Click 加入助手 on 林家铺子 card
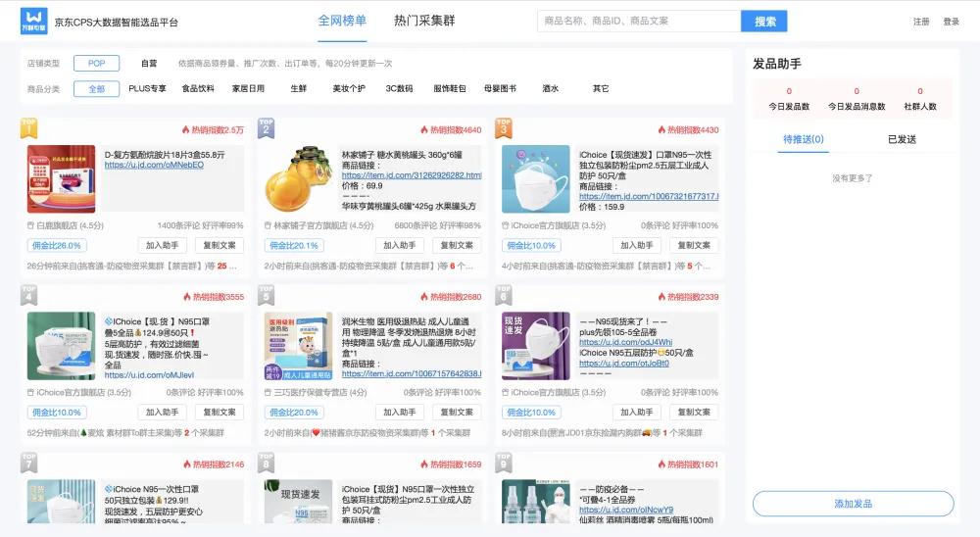 click(400, 246)
